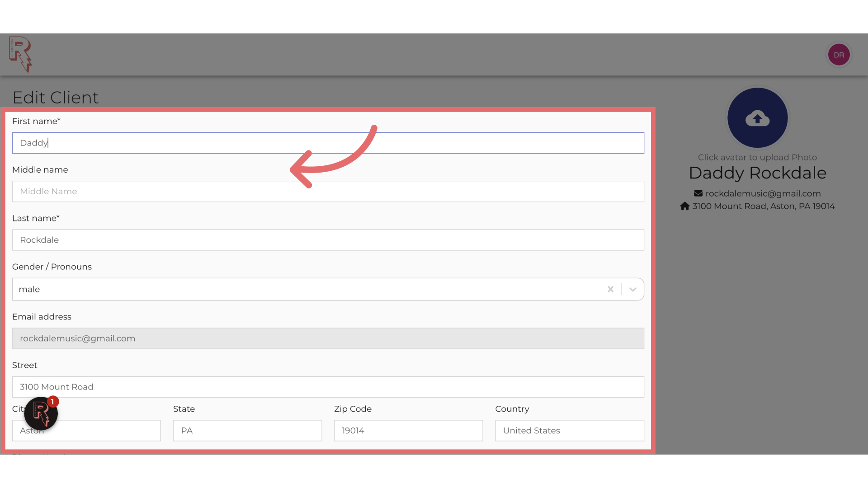Image resolution: width=868 pixels, height=488 pixels.
Task: Click the City field showing Aston
Action: pos(86,430)
